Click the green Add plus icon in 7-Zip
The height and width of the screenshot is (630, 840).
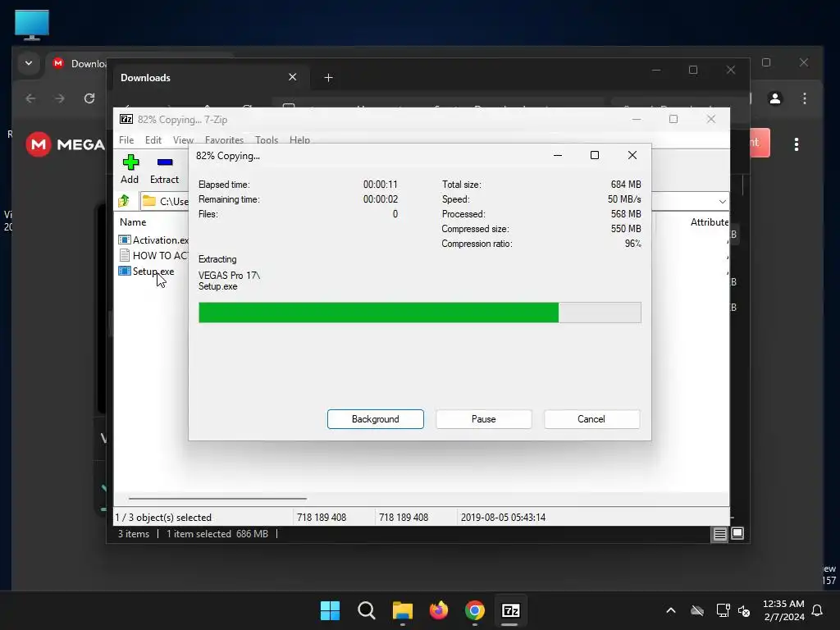tap(130, 162)
